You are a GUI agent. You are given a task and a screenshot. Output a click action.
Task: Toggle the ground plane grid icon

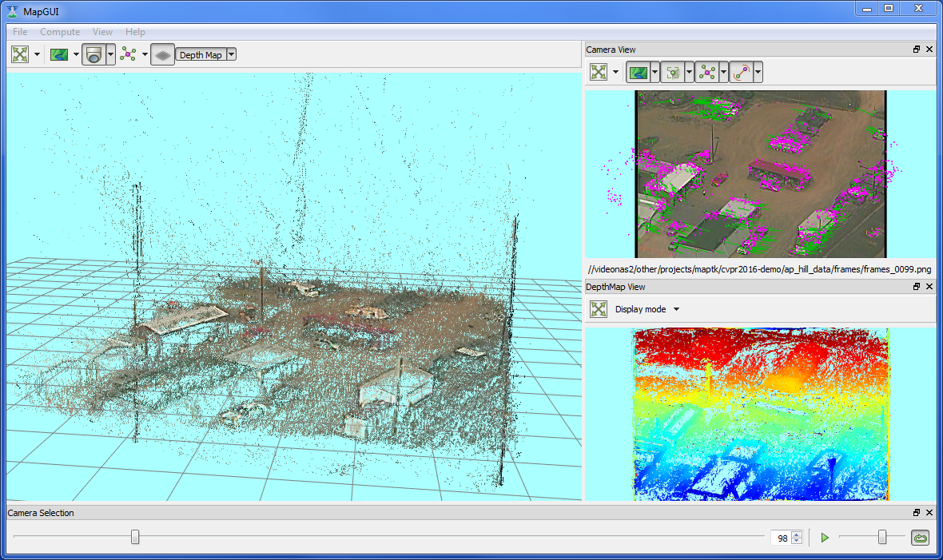tap(162, 55)
